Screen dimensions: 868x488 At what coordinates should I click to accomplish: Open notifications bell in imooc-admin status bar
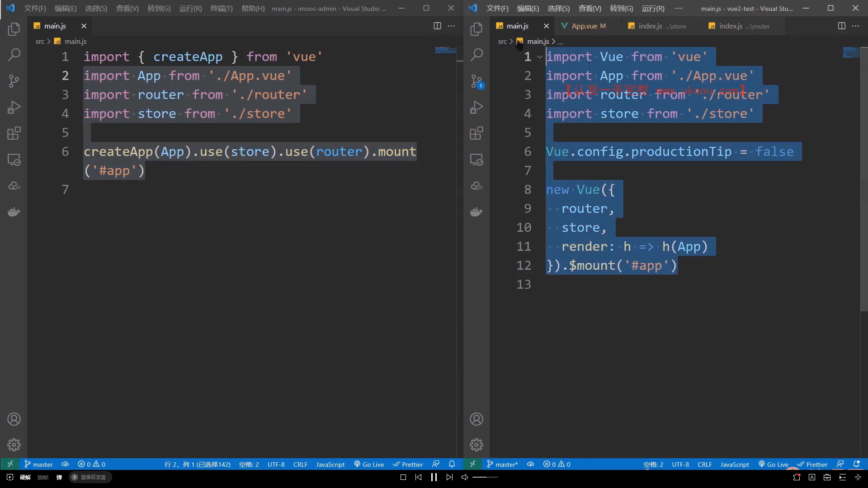[x=452, y=464]
